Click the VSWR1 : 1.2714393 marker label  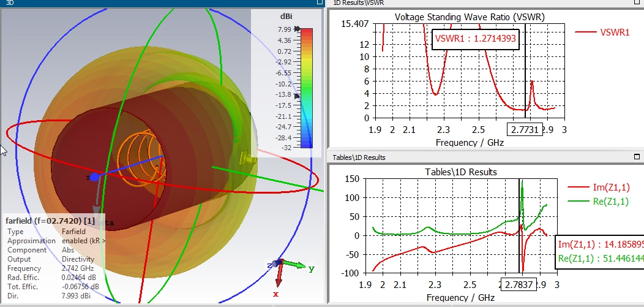476,39
